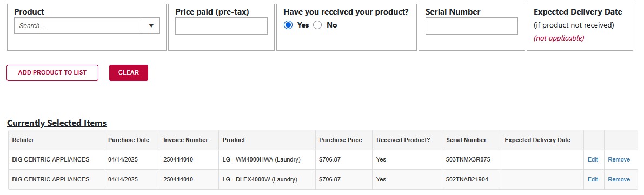Image resolution: width=644 pixels, height=195 pixels.
Task: Click the Invoice Number column header
Action: point(185,140)
